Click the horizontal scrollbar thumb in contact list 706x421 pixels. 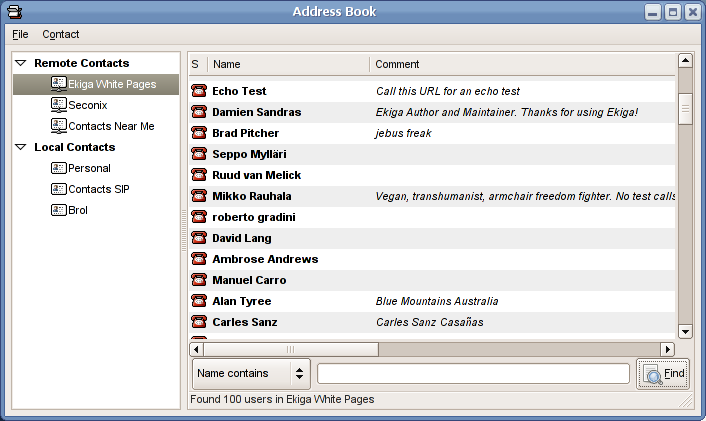click(x=290, y=349)
